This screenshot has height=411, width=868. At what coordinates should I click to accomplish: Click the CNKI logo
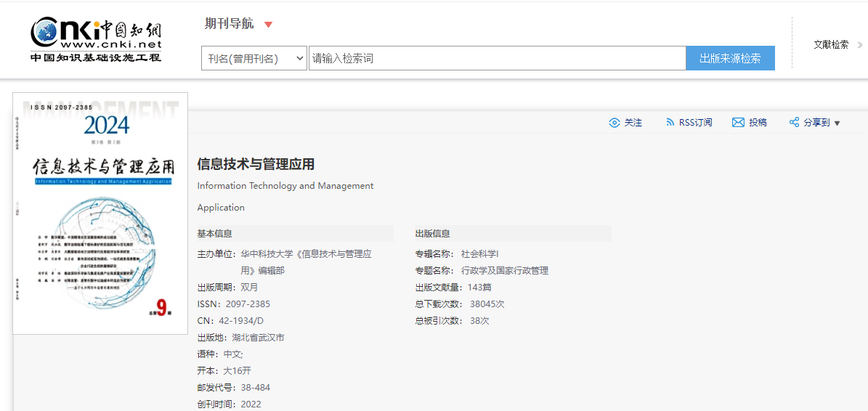tap(96, 40)
